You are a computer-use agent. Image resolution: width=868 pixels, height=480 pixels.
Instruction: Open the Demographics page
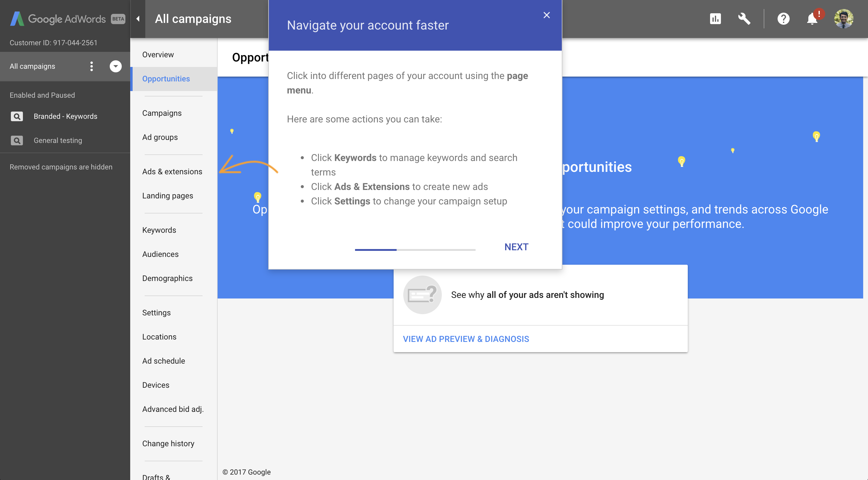[x=168, y=278]
